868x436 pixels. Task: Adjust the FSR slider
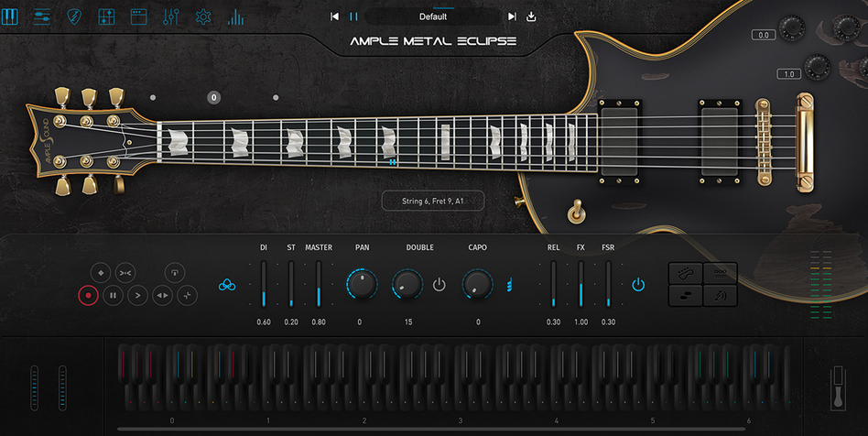coord(608,284)
